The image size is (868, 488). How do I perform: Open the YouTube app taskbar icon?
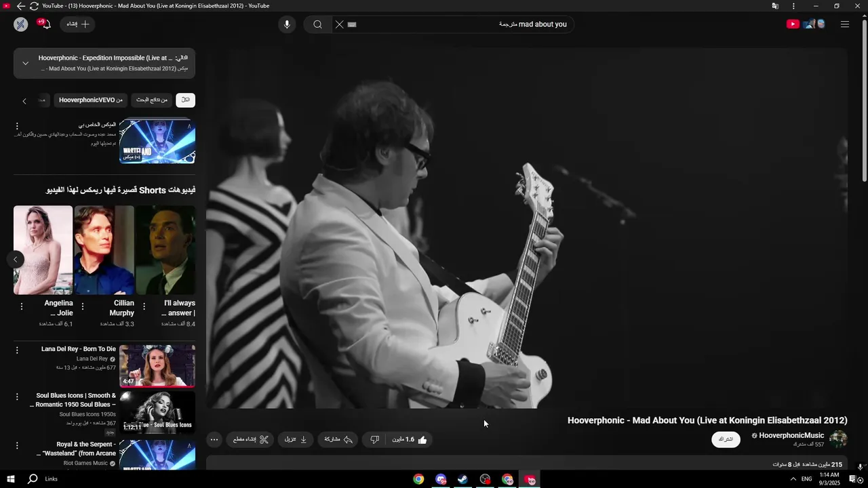point(530,479)
